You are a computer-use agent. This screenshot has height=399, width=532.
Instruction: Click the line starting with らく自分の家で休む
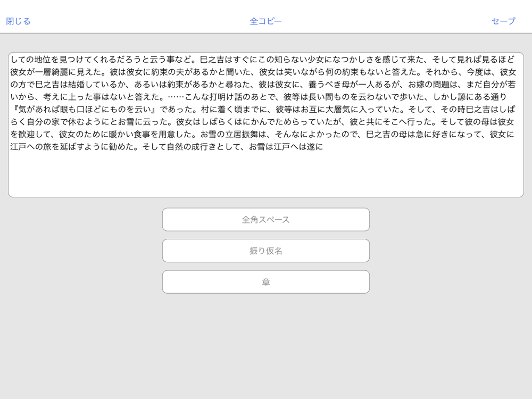point(262,122)
